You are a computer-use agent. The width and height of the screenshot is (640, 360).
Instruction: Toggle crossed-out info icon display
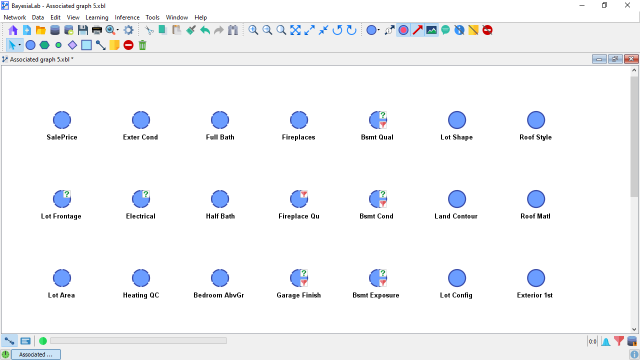459,30
